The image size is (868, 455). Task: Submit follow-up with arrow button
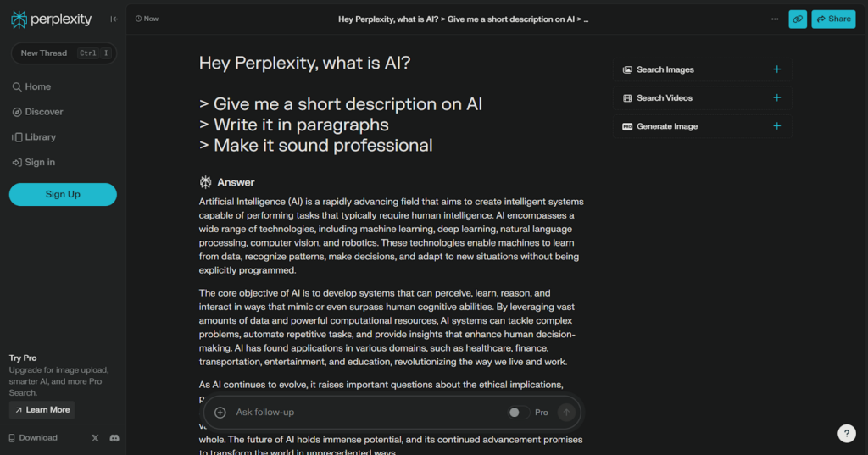(566, 413)
